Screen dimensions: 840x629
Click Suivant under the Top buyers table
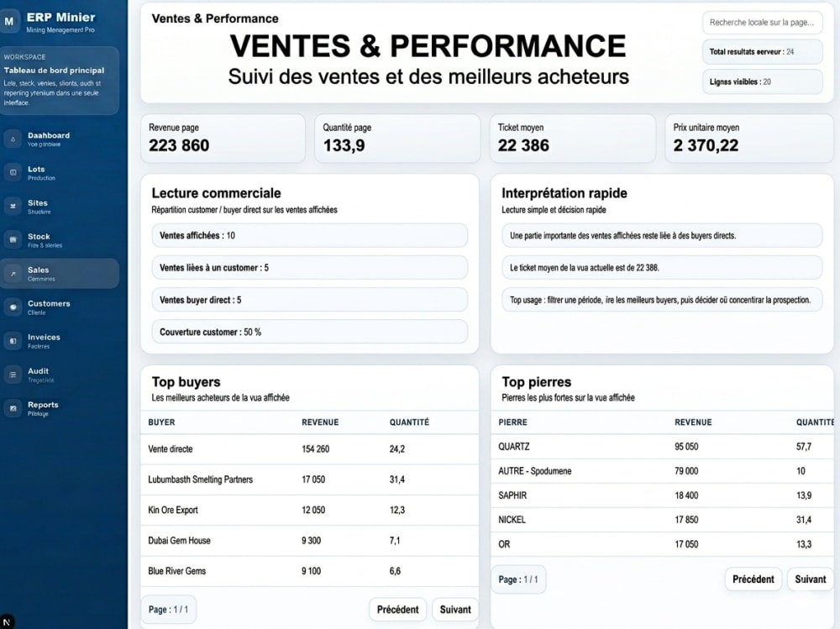point(454,610)
